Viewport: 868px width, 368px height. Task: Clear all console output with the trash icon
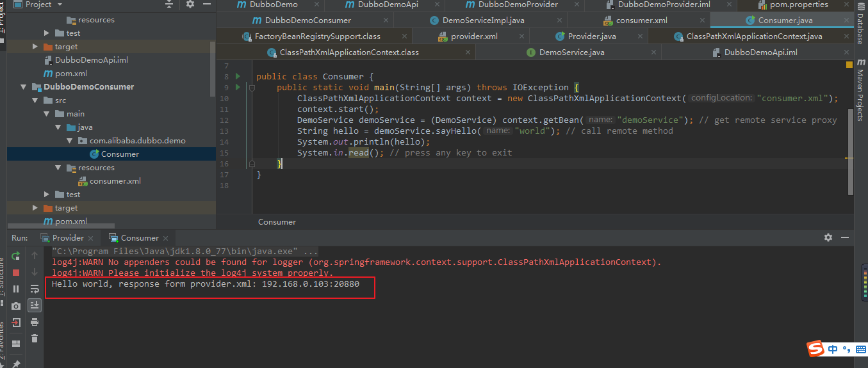pos(35,339)
